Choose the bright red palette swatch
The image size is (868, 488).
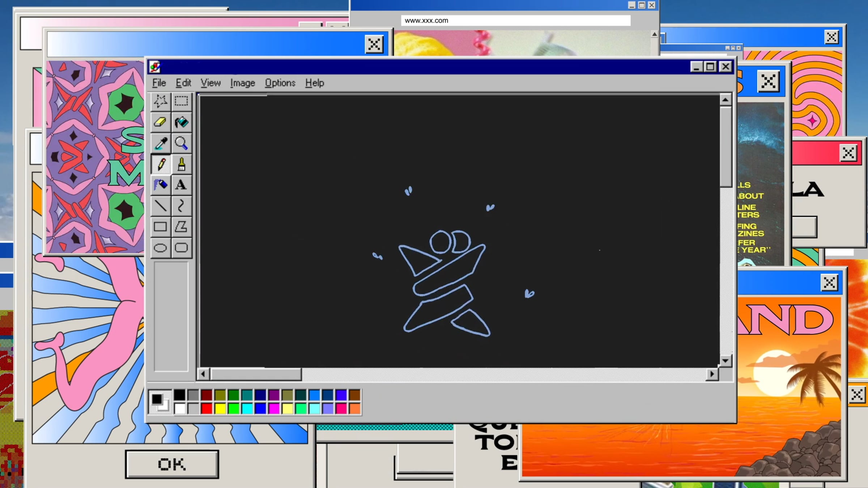[207, 408]
